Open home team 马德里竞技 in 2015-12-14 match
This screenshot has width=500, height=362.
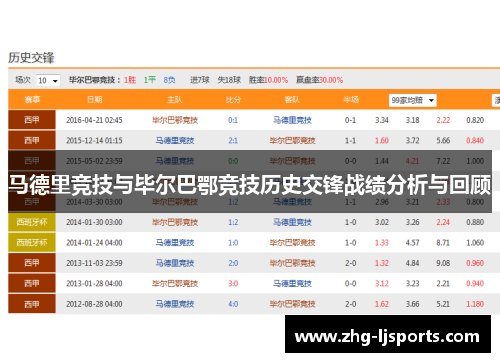click(x=175, y=140)
